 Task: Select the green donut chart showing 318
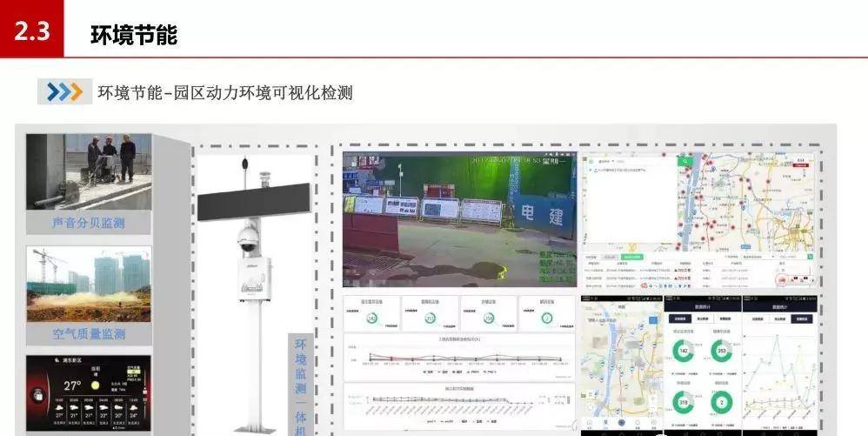tap(684, 403)
